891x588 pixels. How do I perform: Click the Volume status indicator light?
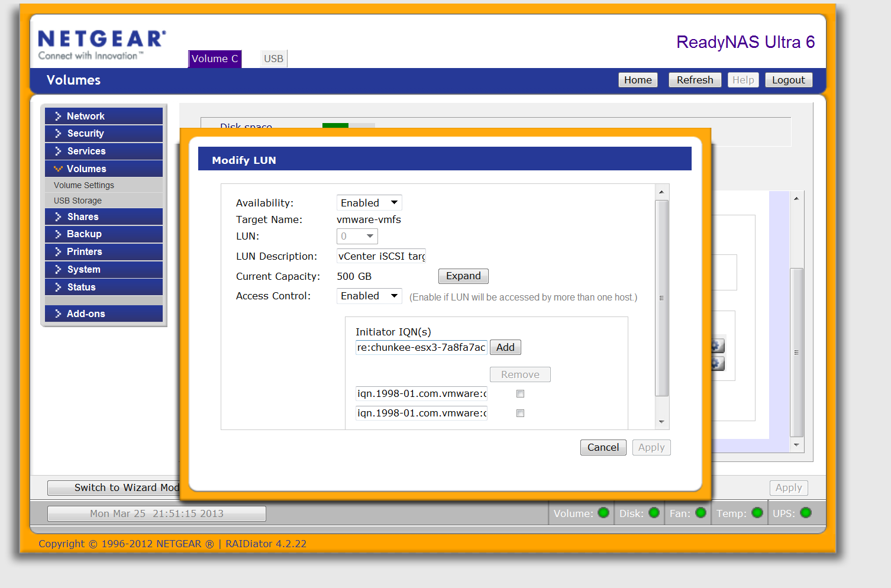click(603, 513)
